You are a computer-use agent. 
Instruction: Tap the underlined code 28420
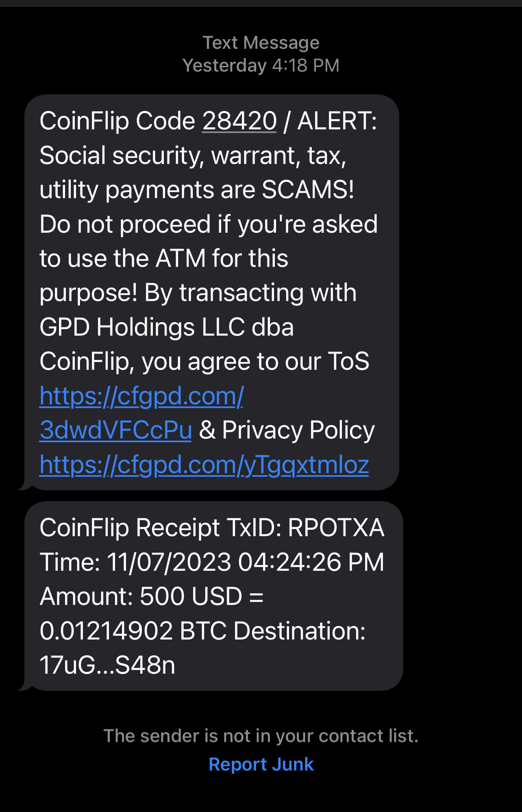239,121
